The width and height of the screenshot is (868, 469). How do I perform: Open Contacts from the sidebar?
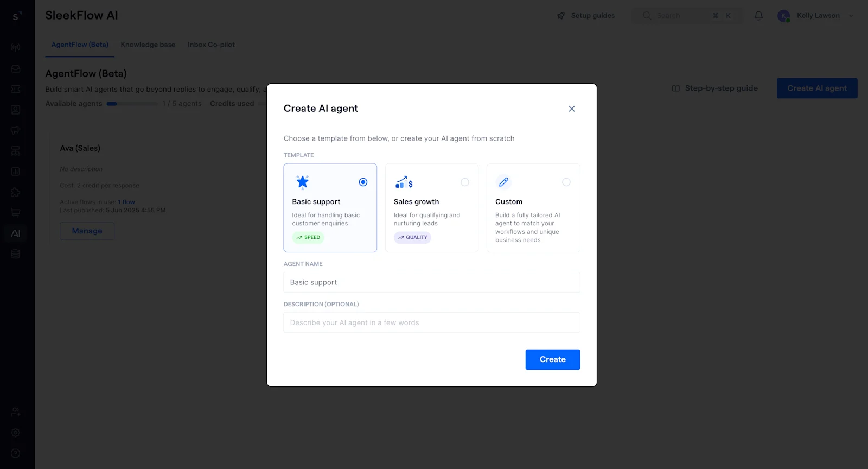click(x=16, y=110)
